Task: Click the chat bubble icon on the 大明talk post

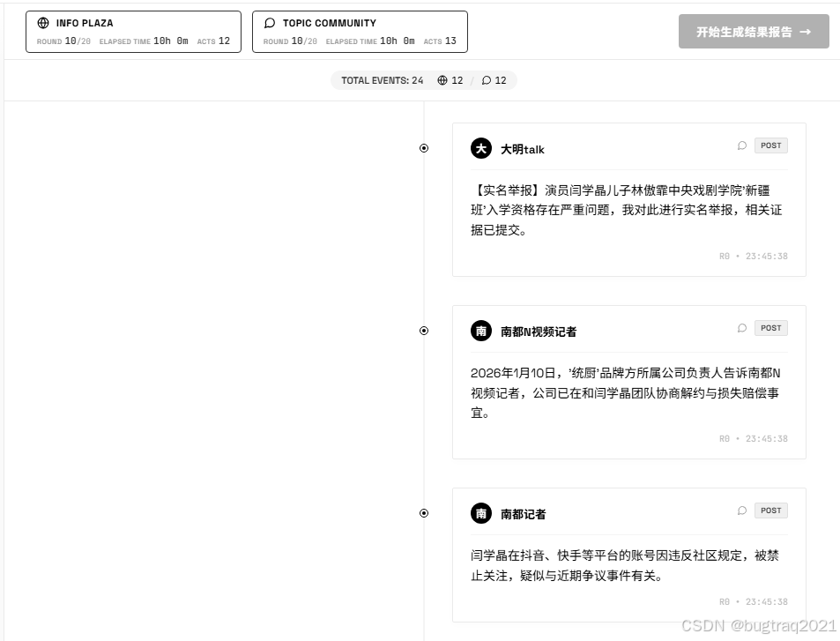Action: (742, 145)
